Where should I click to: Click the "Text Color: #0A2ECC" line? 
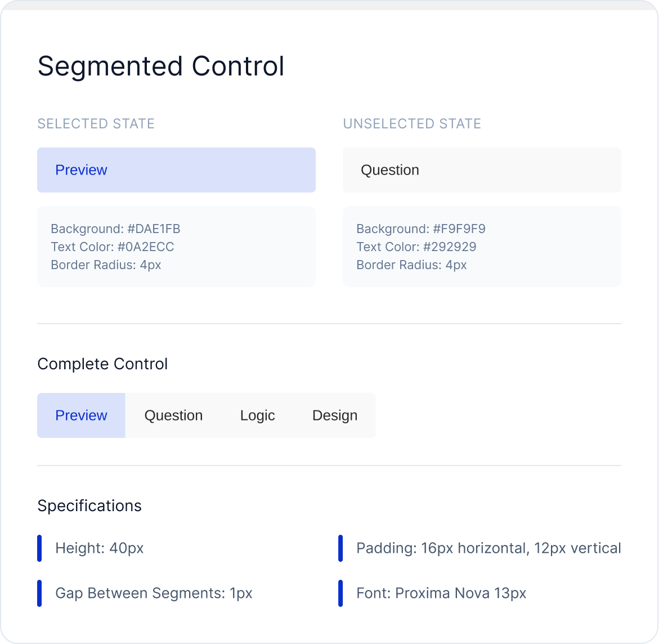[x=113, y=247]
